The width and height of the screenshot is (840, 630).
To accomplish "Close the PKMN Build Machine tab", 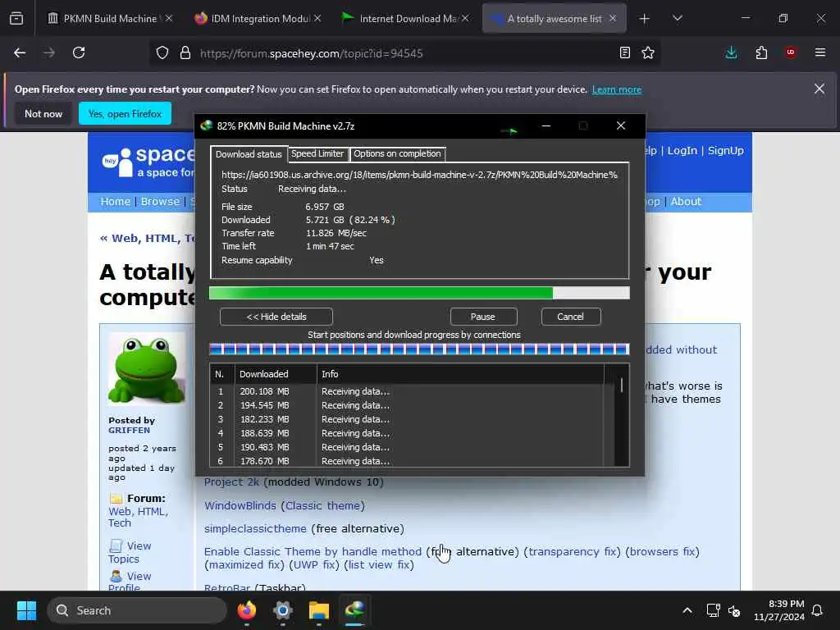I will point(169,18).
